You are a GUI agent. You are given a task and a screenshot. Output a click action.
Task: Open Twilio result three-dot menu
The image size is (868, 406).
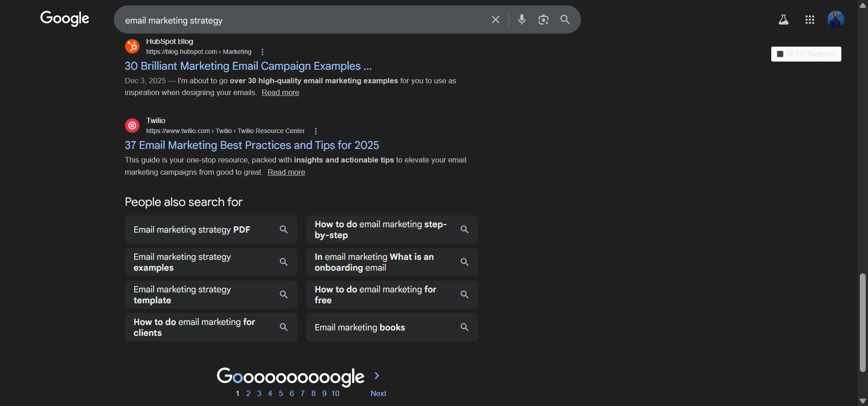316,131
